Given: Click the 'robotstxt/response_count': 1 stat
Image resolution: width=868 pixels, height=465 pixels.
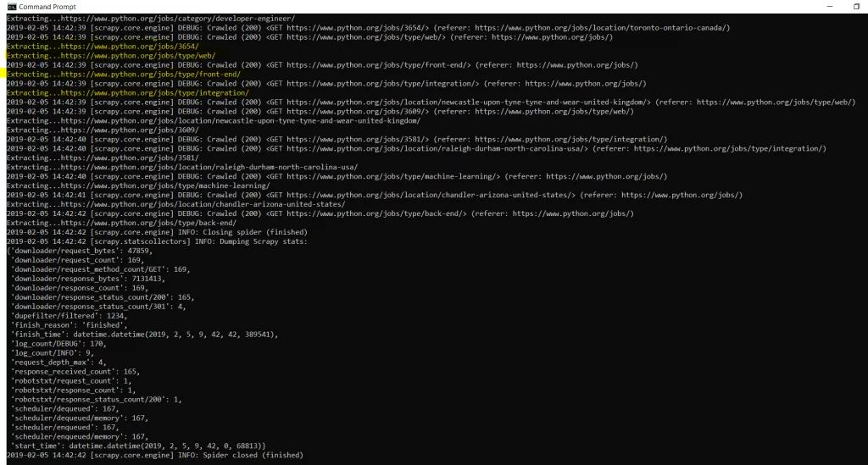Looking at the screenshot, I should pos(74,390).
